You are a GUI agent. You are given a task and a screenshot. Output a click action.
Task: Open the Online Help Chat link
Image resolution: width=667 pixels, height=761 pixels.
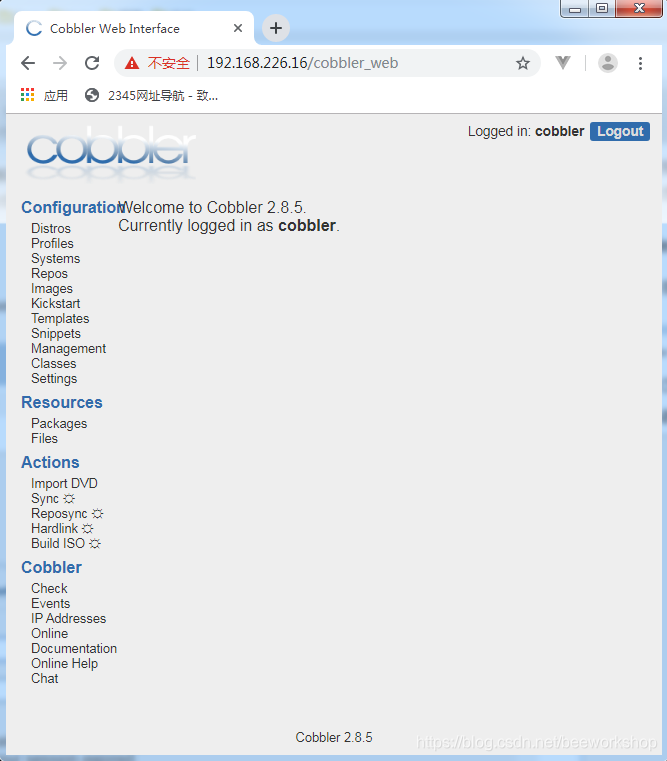coord(65,671)
